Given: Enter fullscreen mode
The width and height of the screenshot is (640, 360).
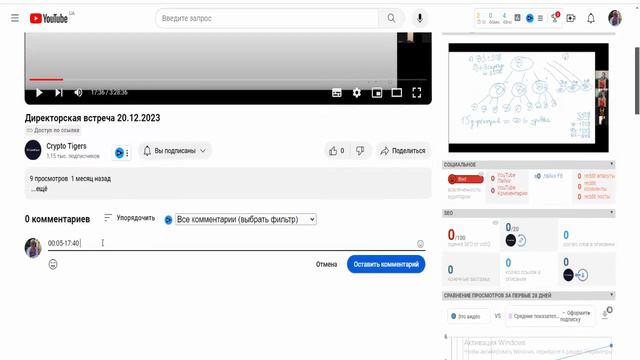Looking at the screenshot, I should pyautogui.click(x=417, y=93).
